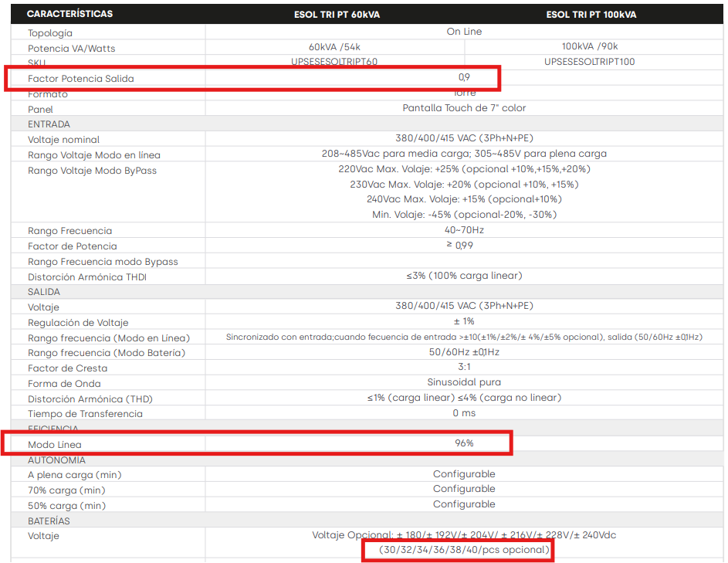Select the "Potencia VA/Watts" row label
Viewport: 728px width, 563px height.
(72, 49)
